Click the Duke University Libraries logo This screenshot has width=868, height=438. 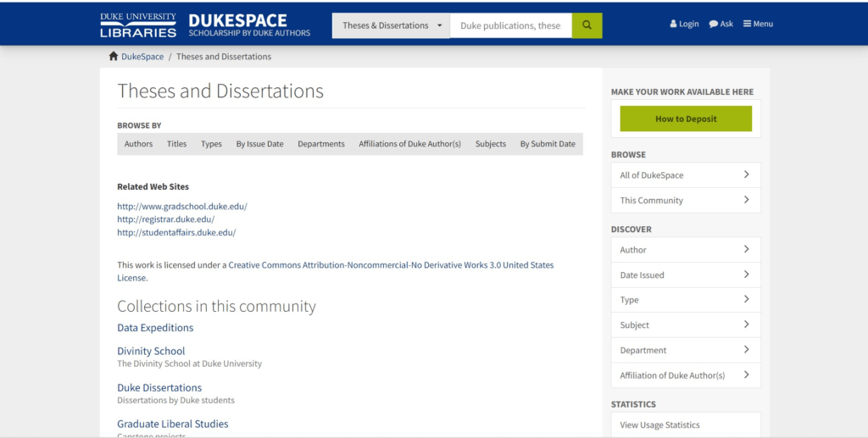click(x=138, y=25)
